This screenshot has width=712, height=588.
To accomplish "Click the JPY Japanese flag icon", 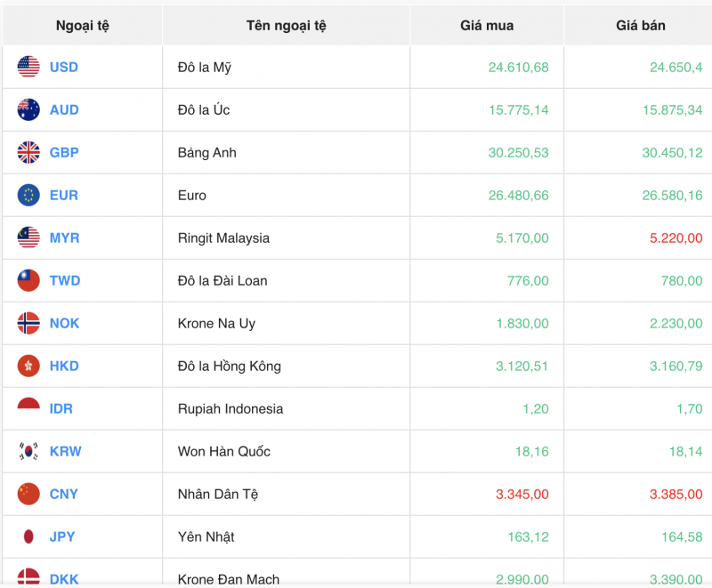I will point(27,536).
